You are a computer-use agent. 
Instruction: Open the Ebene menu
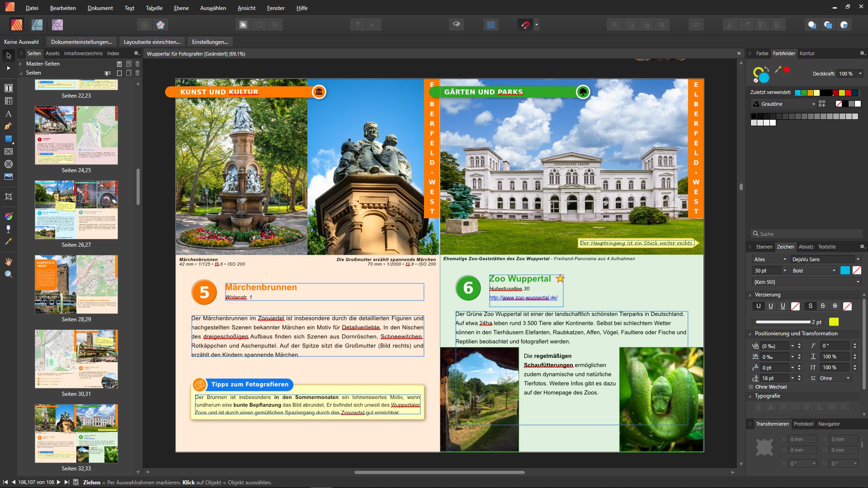coord(181,8)
